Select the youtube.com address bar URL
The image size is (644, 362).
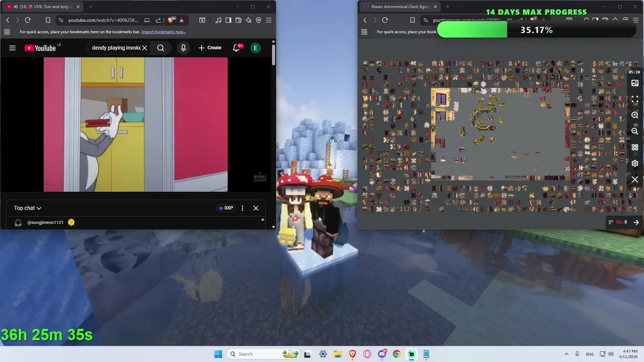click(103, 20)
